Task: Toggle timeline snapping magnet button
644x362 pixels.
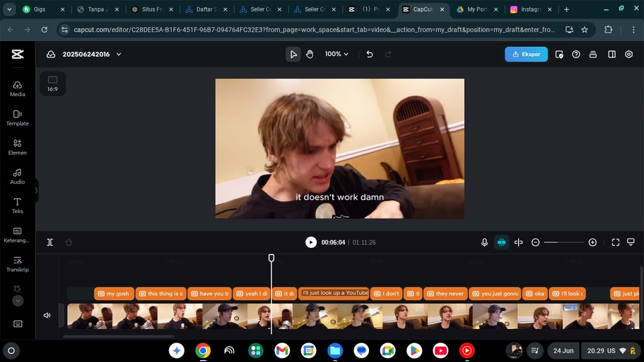Action: [x=502, y=242]
